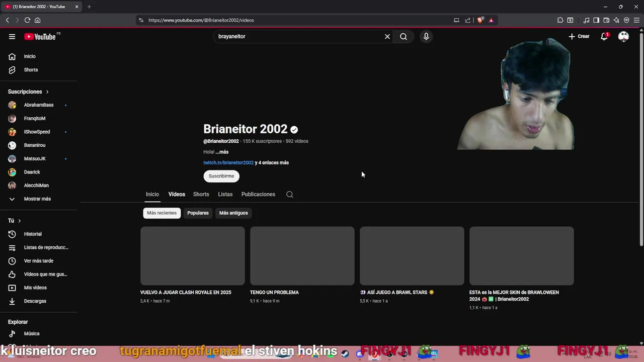Select the Más recientes filter chip
The height and width of the screenshot is (362, 644).
[x=162, y=213]
